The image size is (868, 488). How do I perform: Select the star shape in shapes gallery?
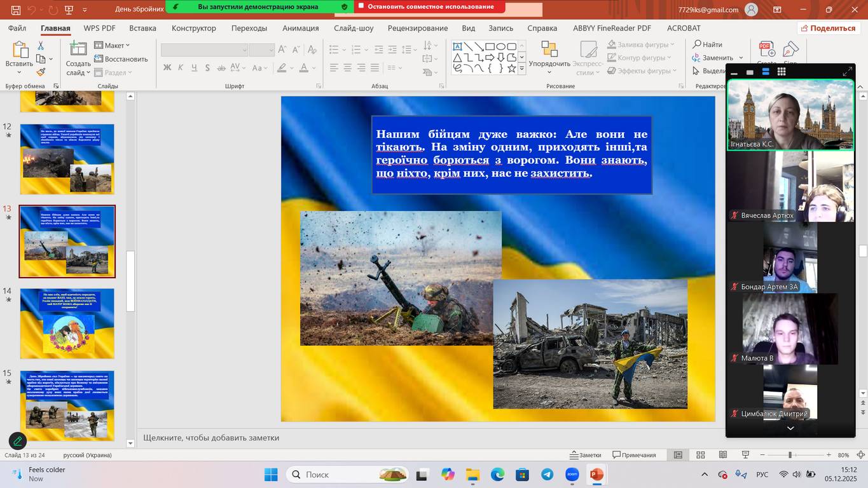click(511, 69)
